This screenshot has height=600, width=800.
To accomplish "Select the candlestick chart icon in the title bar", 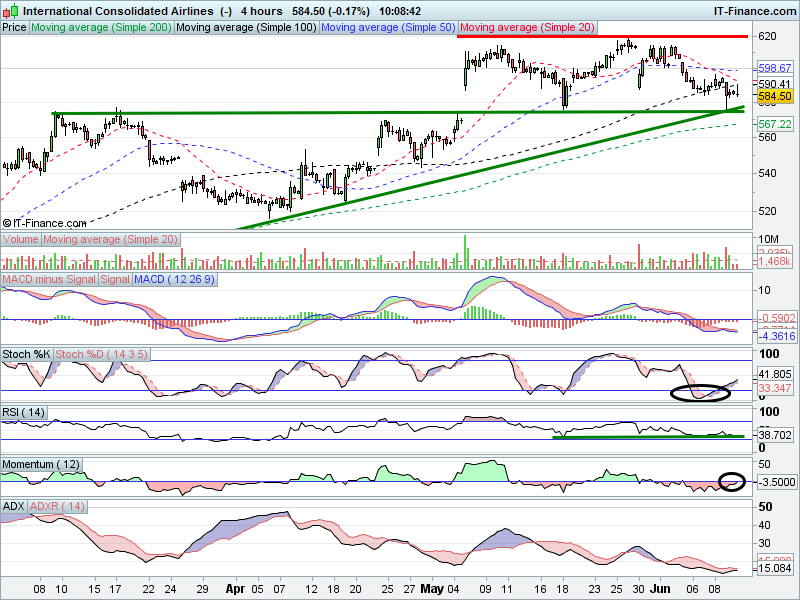I will pos(9,11).
